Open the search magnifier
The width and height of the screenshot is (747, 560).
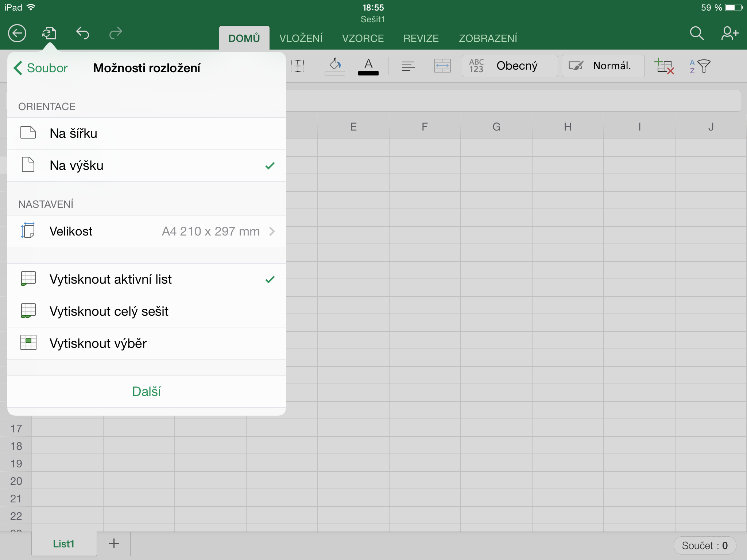coord(696,34)
